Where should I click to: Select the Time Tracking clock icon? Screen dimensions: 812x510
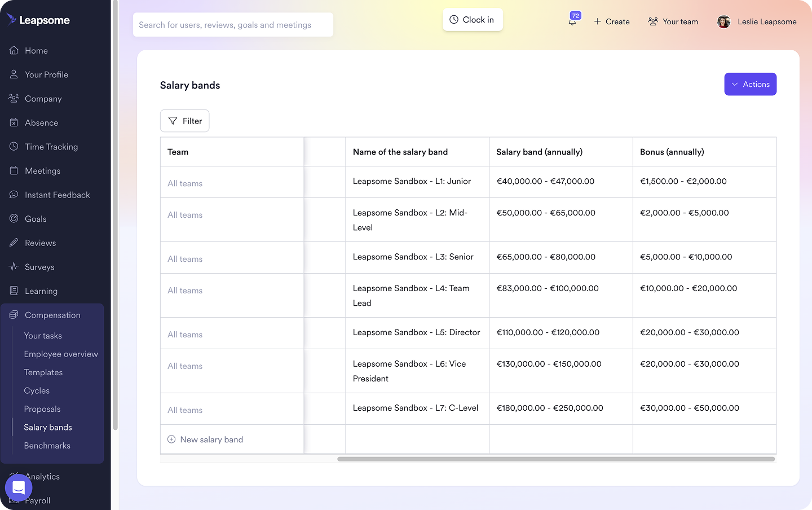tap(14, 147)
